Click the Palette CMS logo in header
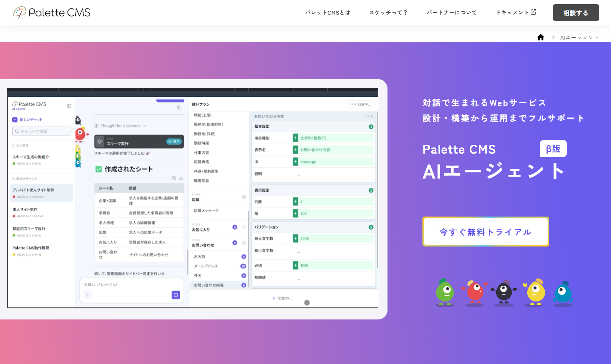This screenshot has height=364, width=611. click(x=52, y=13)
